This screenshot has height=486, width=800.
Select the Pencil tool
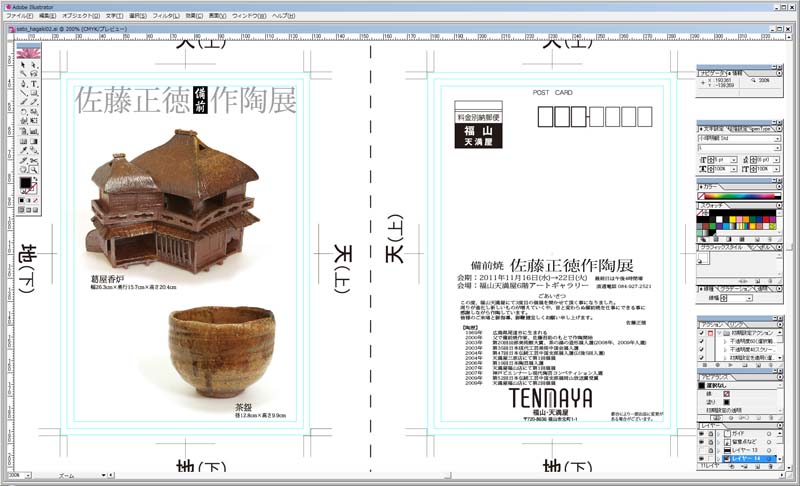tap(34, 102)
